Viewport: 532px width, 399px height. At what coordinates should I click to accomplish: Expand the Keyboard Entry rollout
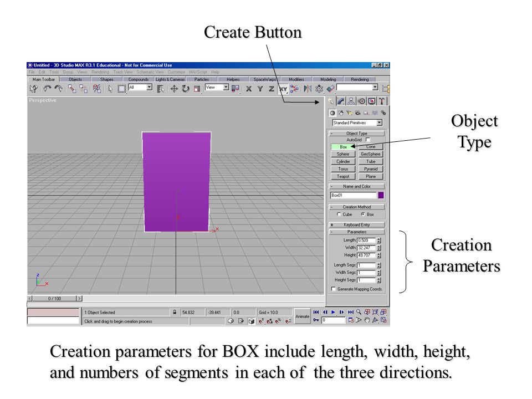356,224
